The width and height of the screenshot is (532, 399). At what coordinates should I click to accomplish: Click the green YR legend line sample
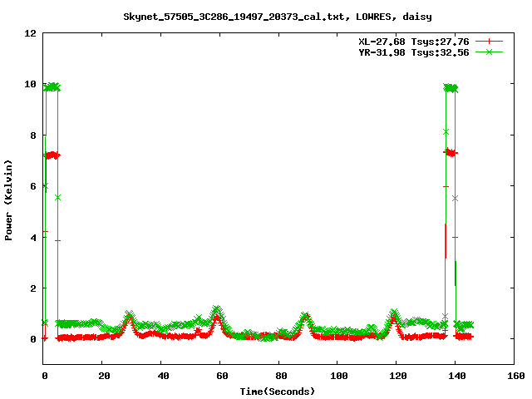pyautogui.click(x=489, y=52)
